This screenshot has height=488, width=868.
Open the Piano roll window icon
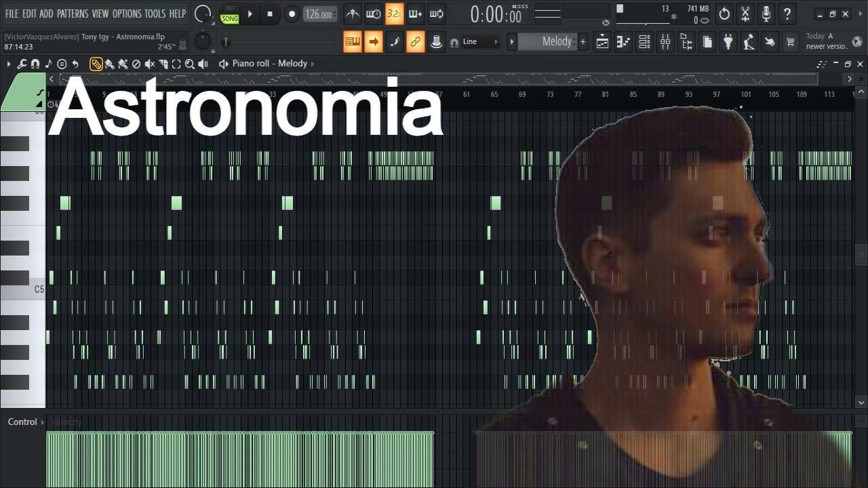[623, 43]
